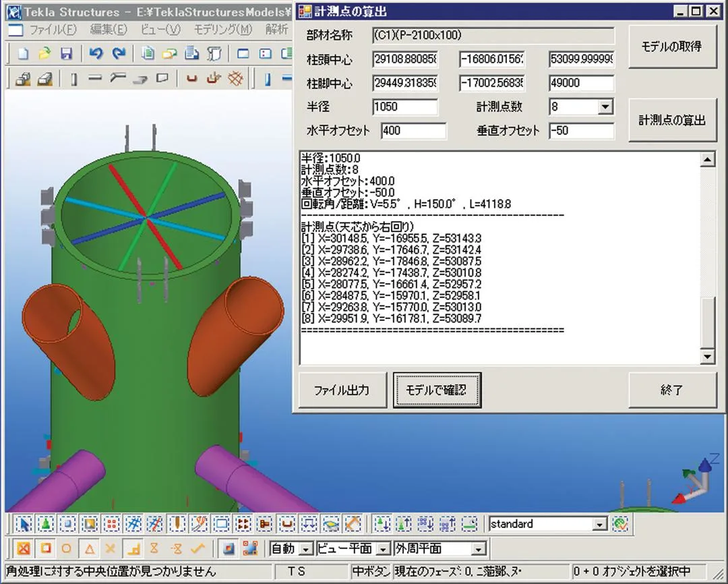
Task: Click the red bolt U-shaped icon
Action: (x=191, y=79)
